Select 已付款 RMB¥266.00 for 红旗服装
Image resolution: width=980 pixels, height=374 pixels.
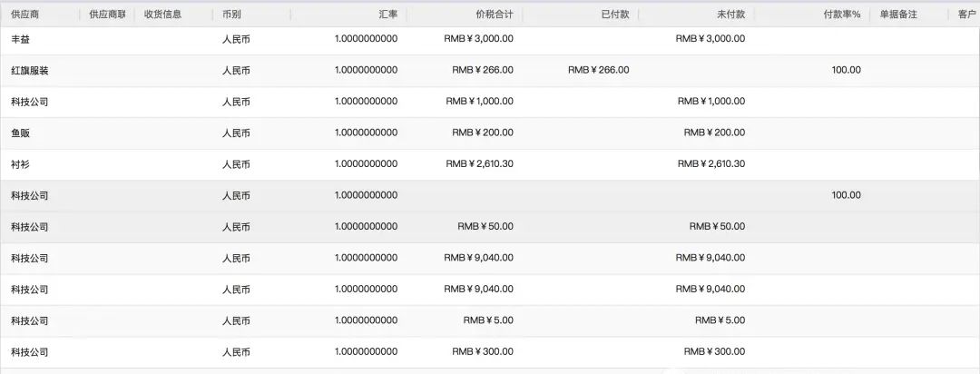(599, 70)
